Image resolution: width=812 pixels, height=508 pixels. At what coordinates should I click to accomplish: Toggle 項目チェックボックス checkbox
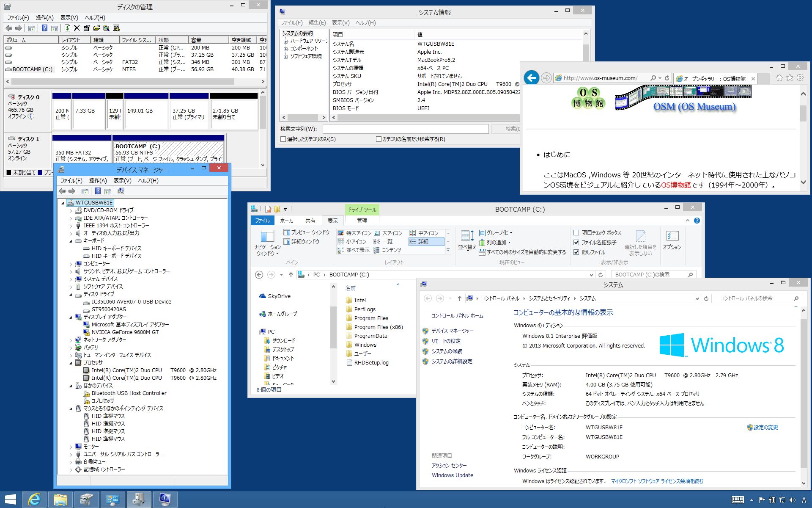576,233
